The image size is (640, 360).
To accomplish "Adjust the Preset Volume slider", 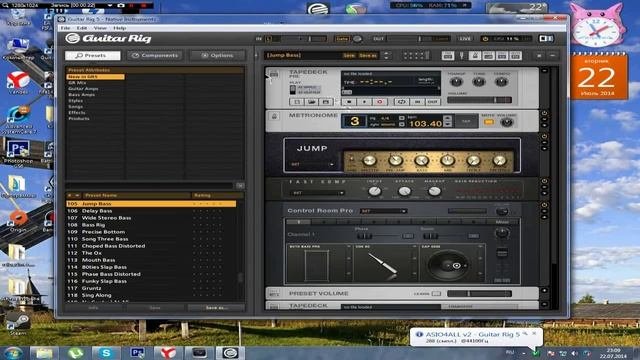I will 479,293.
